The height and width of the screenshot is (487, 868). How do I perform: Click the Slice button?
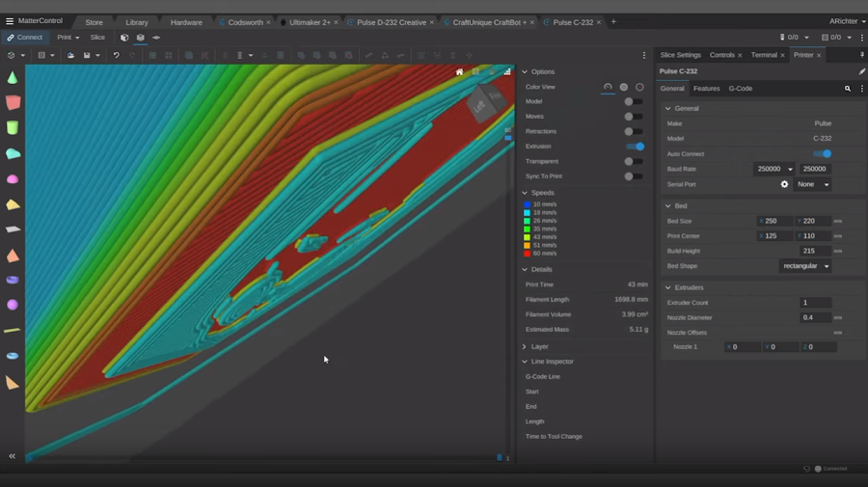(97, 37)
